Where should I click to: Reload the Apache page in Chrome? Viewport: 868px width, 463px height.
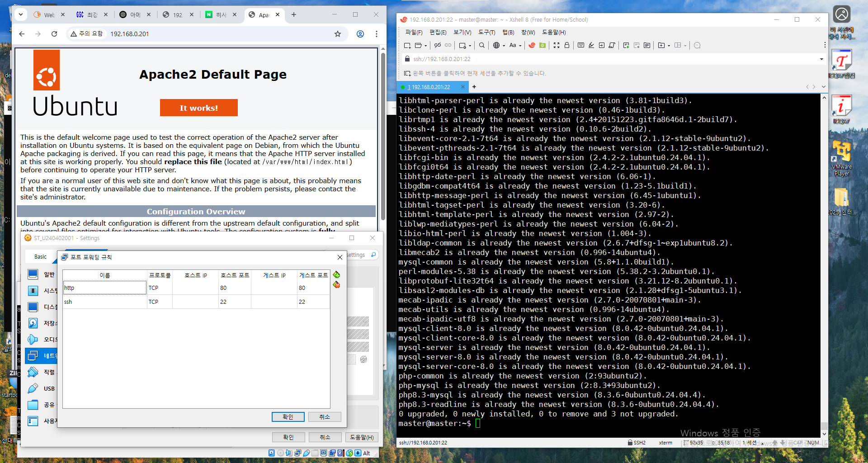pyautogui.click(x=54, y=34)
